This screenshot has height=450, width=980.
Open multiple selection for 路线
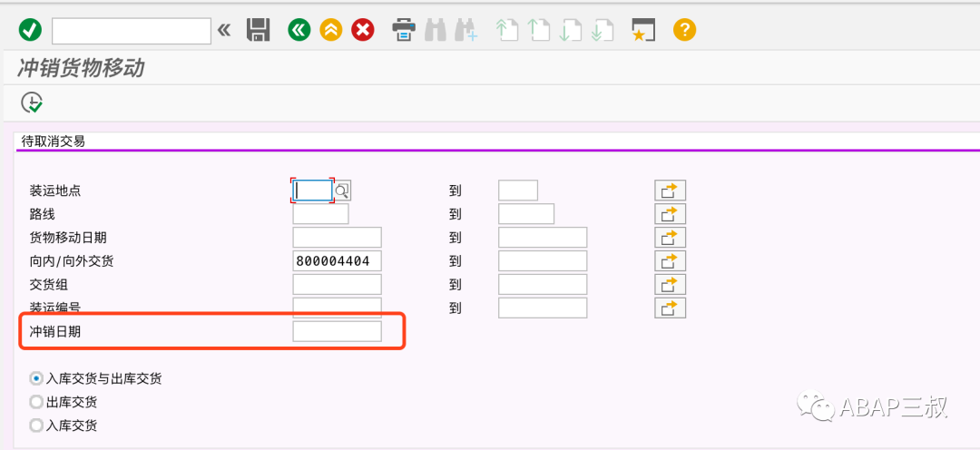[x=670, y=214]
